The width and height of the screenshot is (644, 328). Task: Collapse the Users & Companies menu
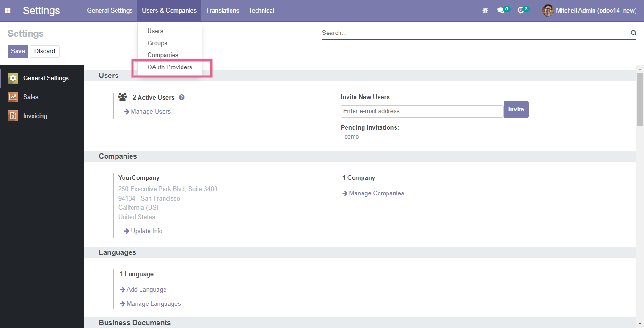point(169,10)
